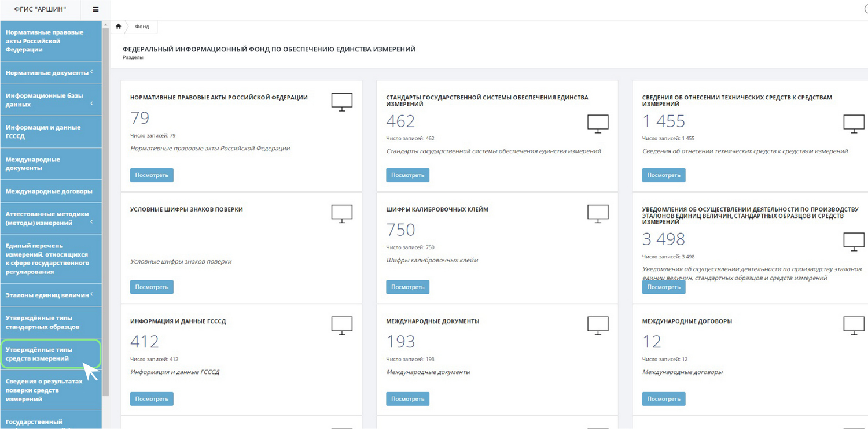This screenshot has height=429, width=868.
Task: Click monitor icon on Шифры калибровочных клейм card
Action: tap(598, 213)
